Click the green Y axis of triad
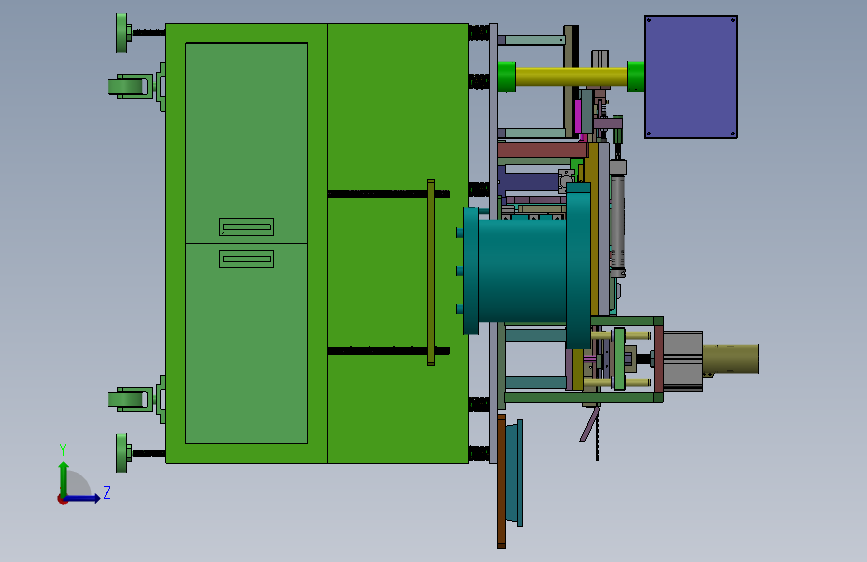The height and width of the screenshot is (562, 867). click(64, 478)
